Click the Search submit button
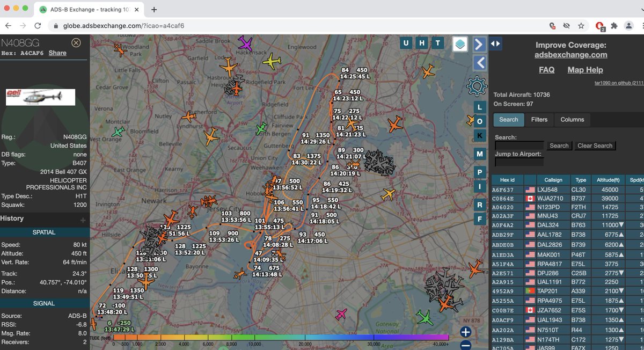Image resolution: width=644 pixels, height=350 pixels. coord(559,145)
